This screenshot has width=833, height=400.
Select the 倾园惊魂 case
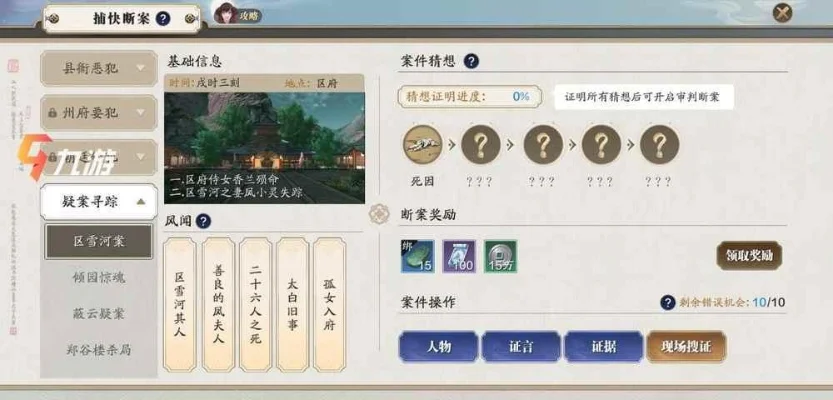99,277
